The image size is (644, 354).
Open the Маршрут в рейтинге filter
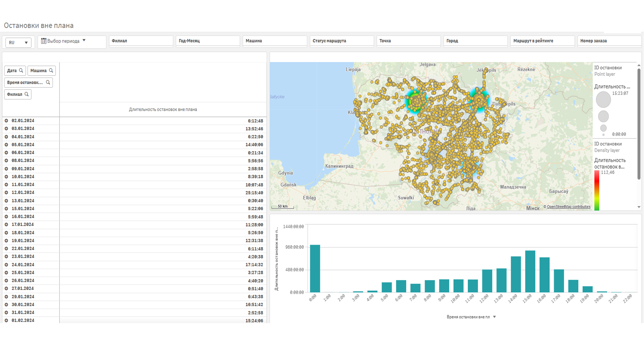coord(543,41)
